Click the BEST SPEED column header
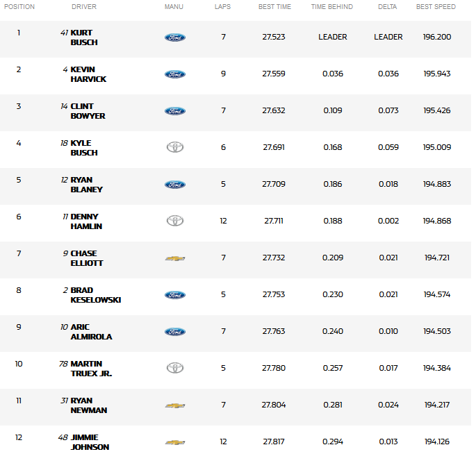 tap(436, 7)
